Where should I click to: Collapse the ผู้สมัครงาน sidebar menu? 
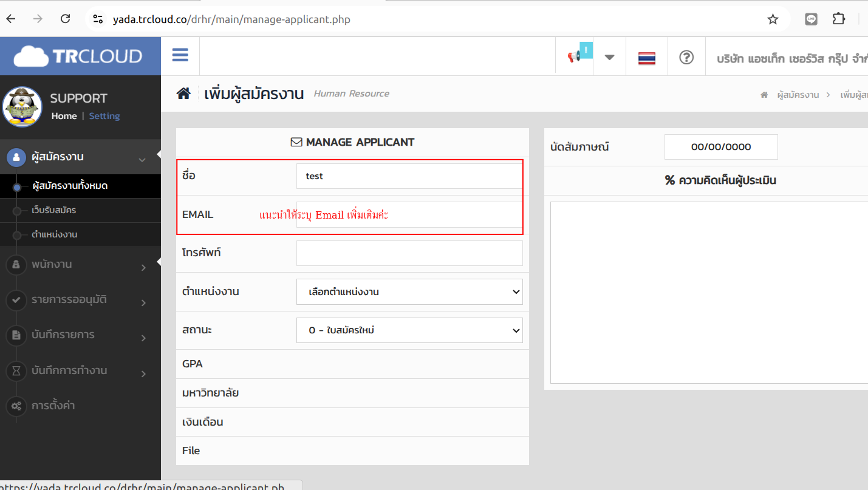80,157
